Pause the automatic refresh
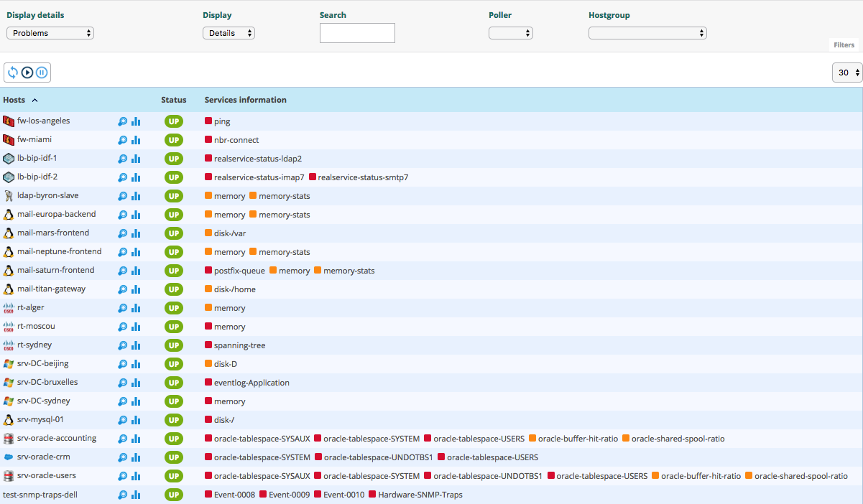The width and height of the screenshot is (863, 504). pyautogui.click(x=42, y=73)
